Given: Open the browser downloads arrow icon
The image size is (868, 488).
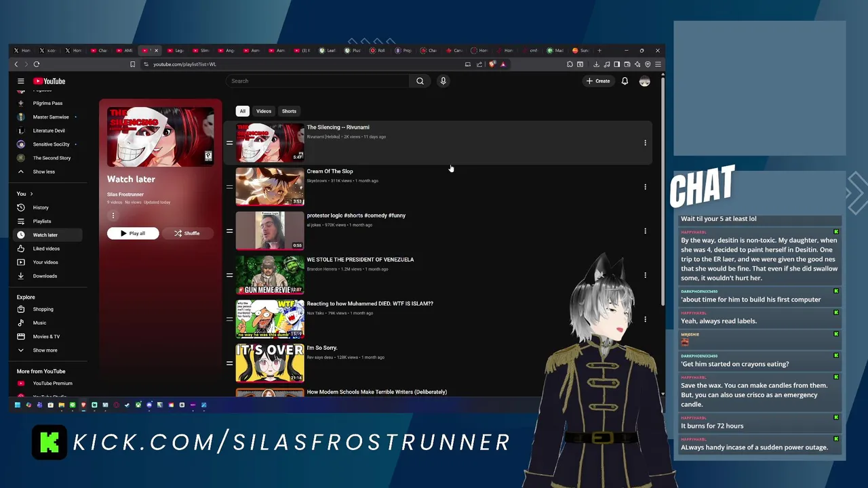Looking at the screenshot, I should (596, 64).
